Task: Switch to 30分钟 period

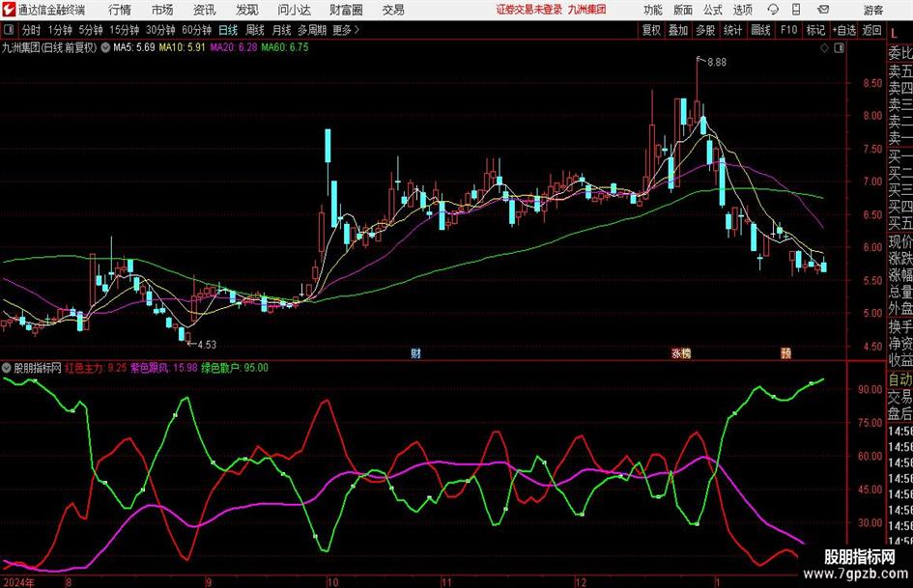Action: 160,30
